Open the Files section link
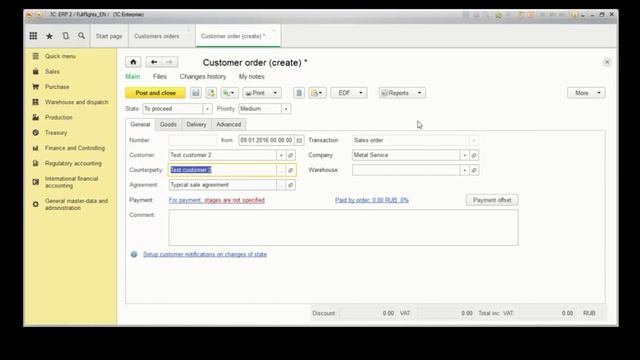This screenshot has width=640, height=360. point(160,77)
